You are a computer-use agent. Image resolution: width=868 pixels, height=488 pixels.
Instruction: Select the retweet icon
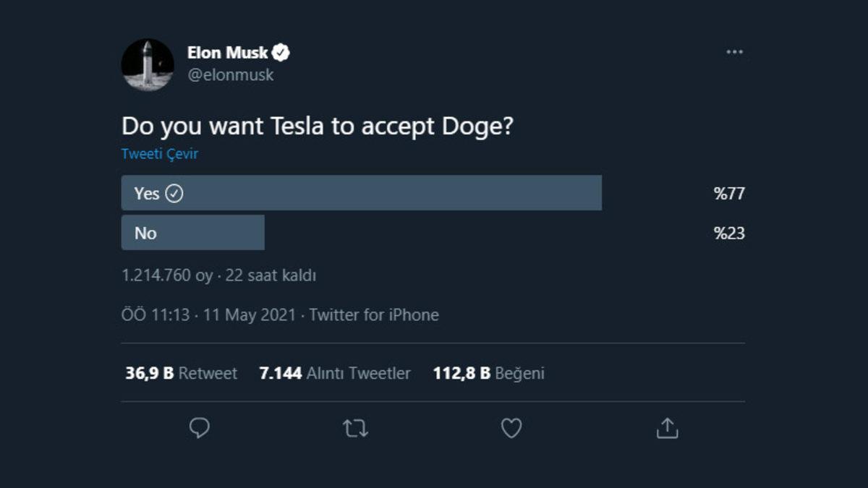pyautogui.click(x=354, y=429)
